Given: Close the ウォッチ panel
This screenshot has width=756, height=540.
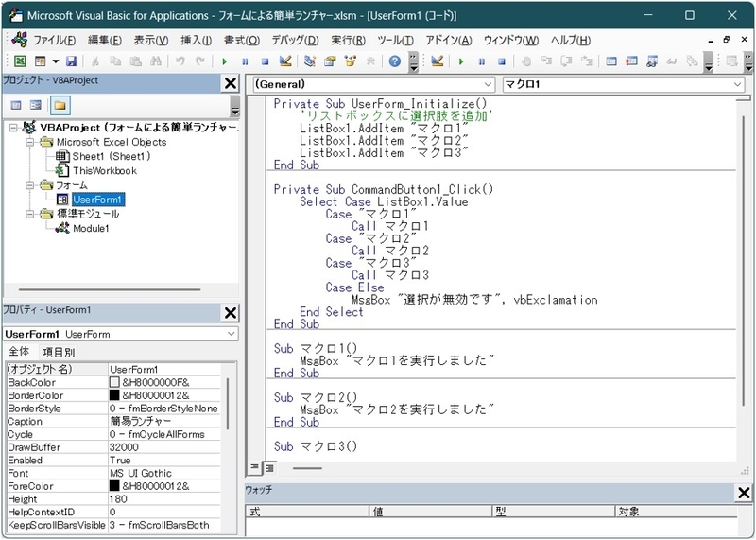Looking at the screenshot, I should click(744, 493).
